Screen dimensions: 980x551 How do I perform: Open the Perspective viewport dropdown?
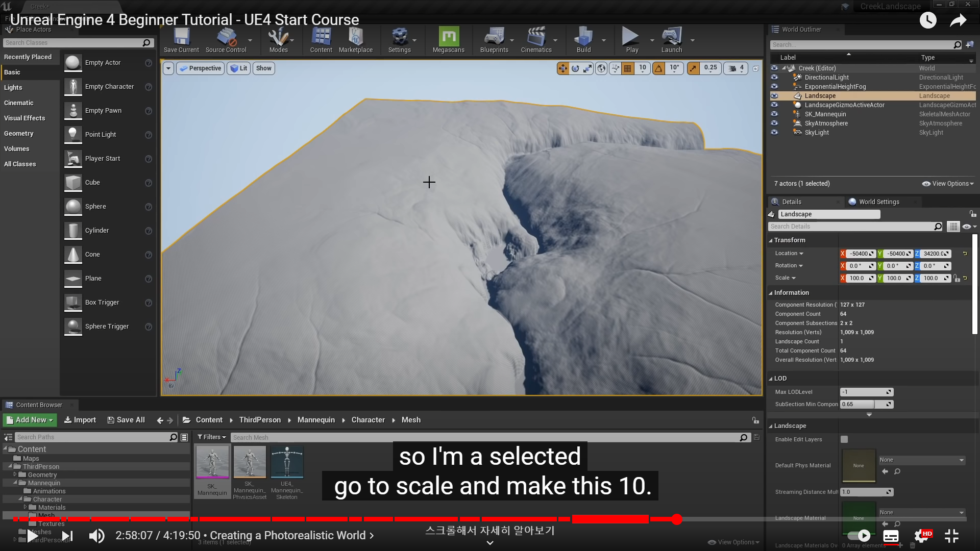pos(201,68)
